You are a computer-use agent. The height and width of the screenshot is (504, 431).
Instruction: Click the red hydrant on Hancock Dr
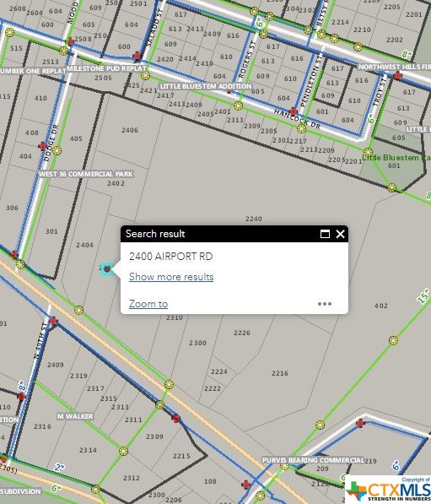click(x=293, y=111)
